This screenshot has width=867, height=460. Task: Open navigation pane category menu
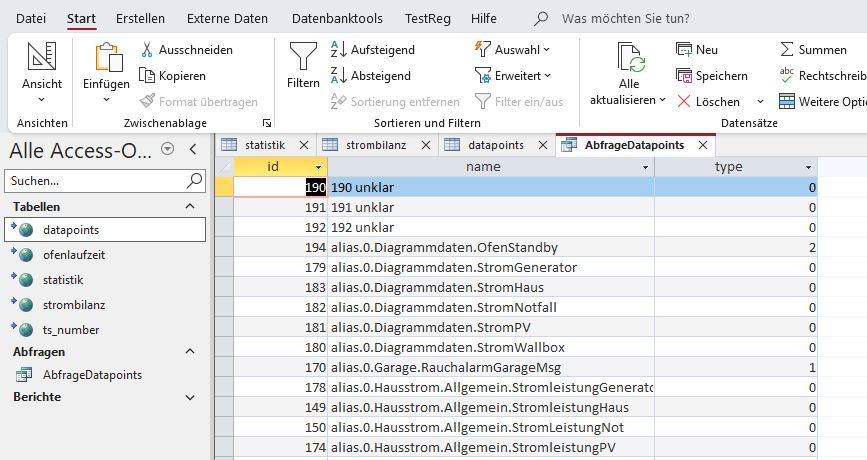click(x=168, y=149)
